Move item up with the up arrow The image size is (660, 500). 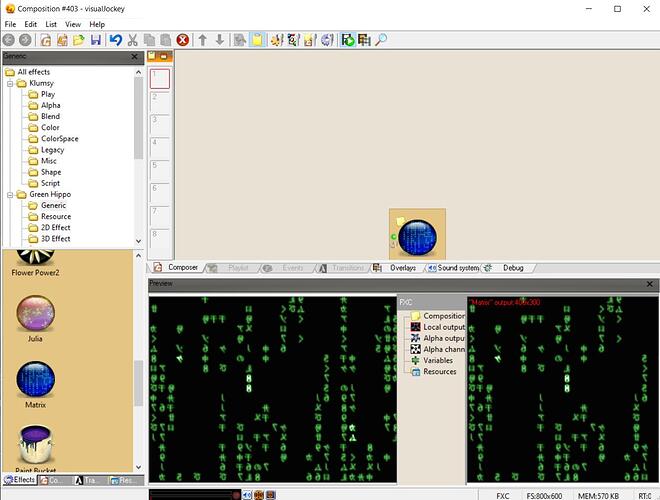[202, 40]
